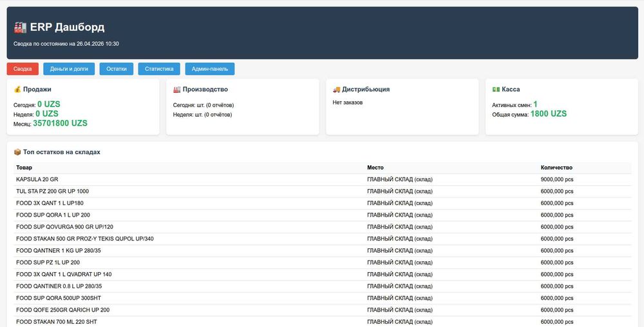Click the Количество column header
This screenshot has height=327, width=644.
[556, 168]
